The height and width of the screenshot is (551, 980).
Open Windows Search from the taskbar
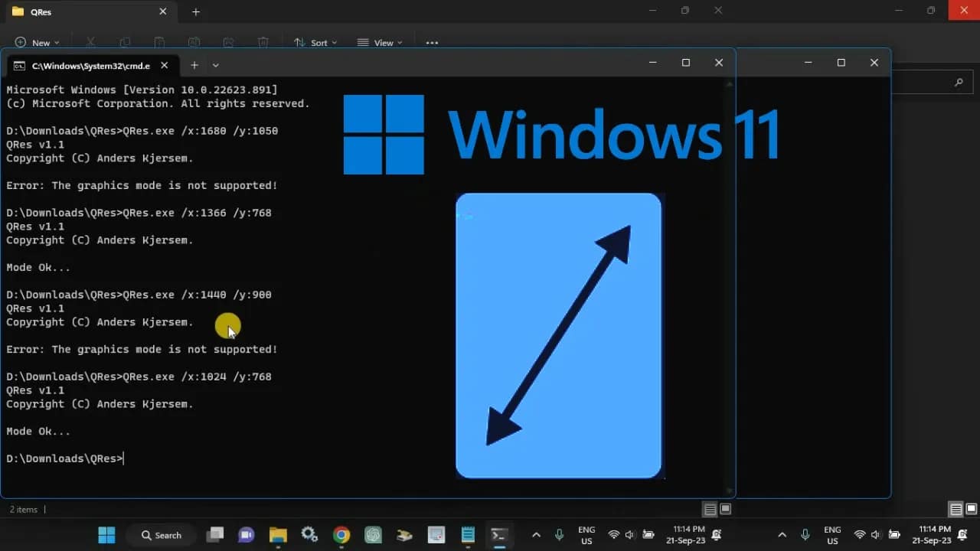(161, 534)
